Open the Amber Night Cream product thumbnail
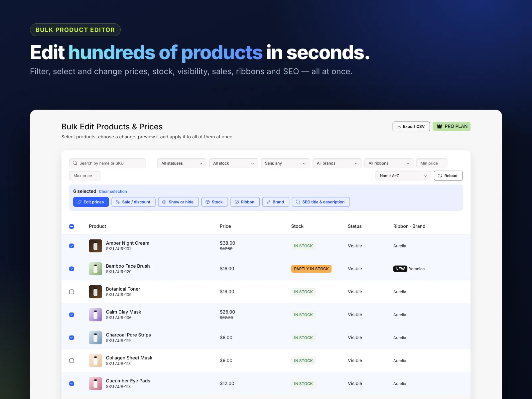Screen dimensions: 532x399 click(x=95, y=246)
